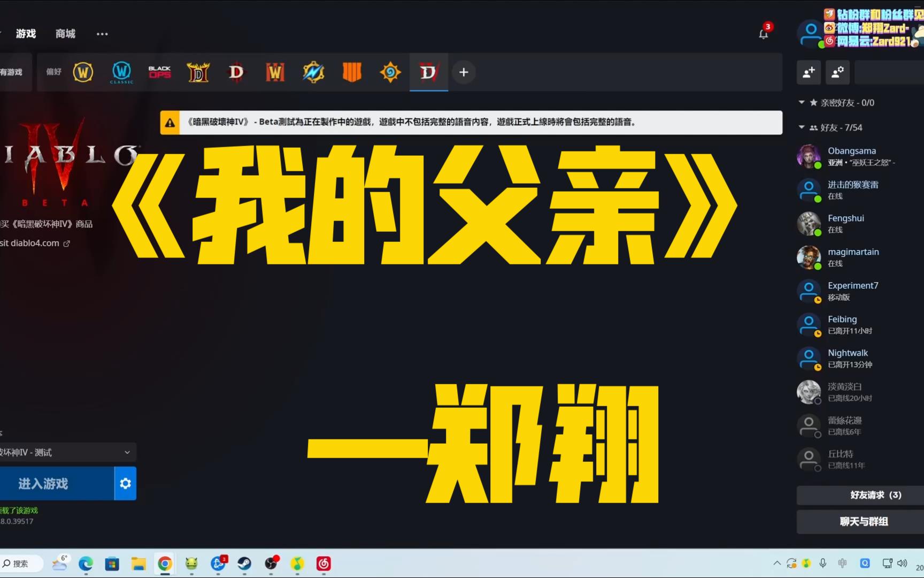Select friend 进击的猴赛雷
Screen dimensions: 924x578
[860, 190]
